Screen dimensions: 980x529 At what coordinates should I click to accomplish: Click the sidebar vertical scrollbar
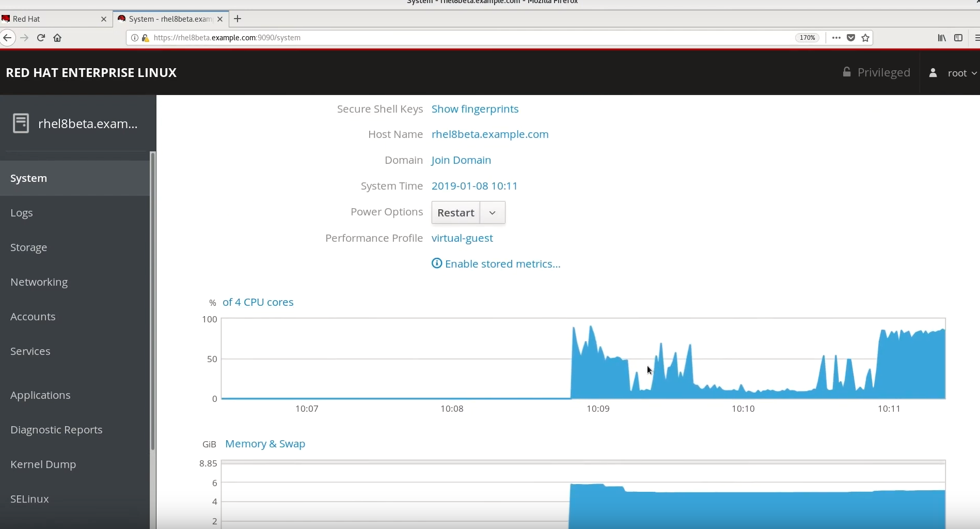pyautogui.click(x=152, y=301)
